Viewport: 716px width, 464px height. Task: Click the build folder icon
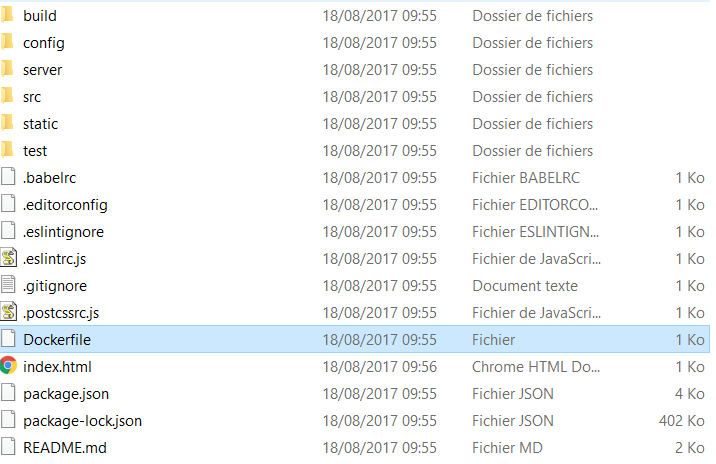point(8,15)
